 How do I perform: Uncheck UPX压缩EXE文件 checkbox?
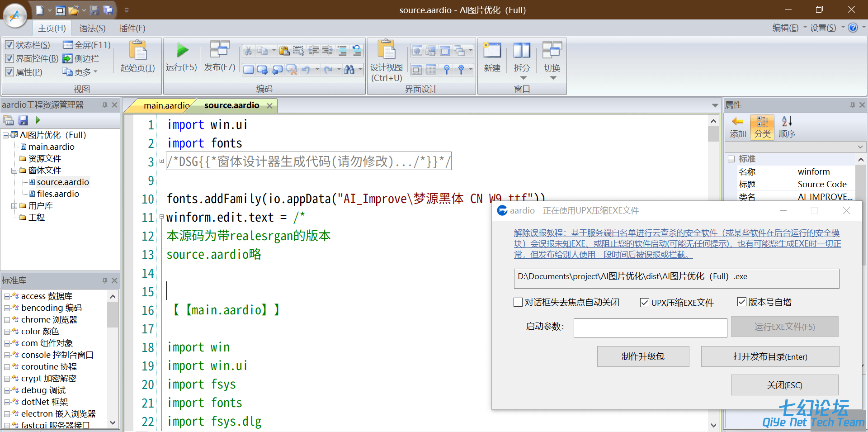click(x=645, y=303)
